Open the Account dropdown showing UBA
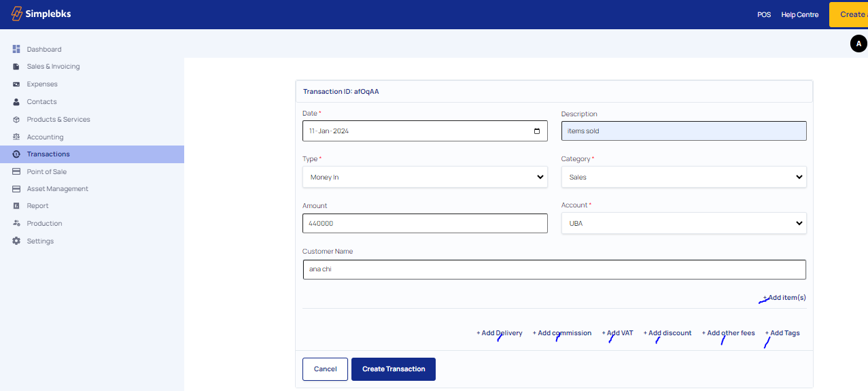The image size is (868, 391). [x=683, y=223]
